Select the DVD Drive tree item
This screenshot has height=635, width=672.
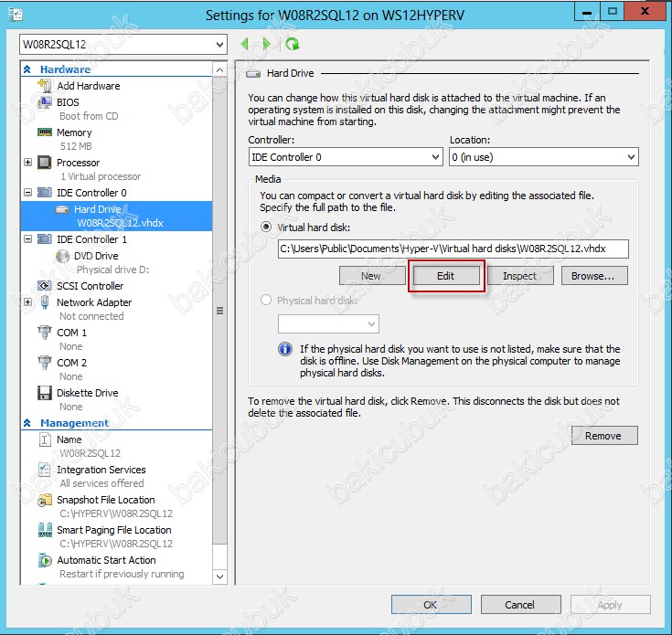(96, 256)
